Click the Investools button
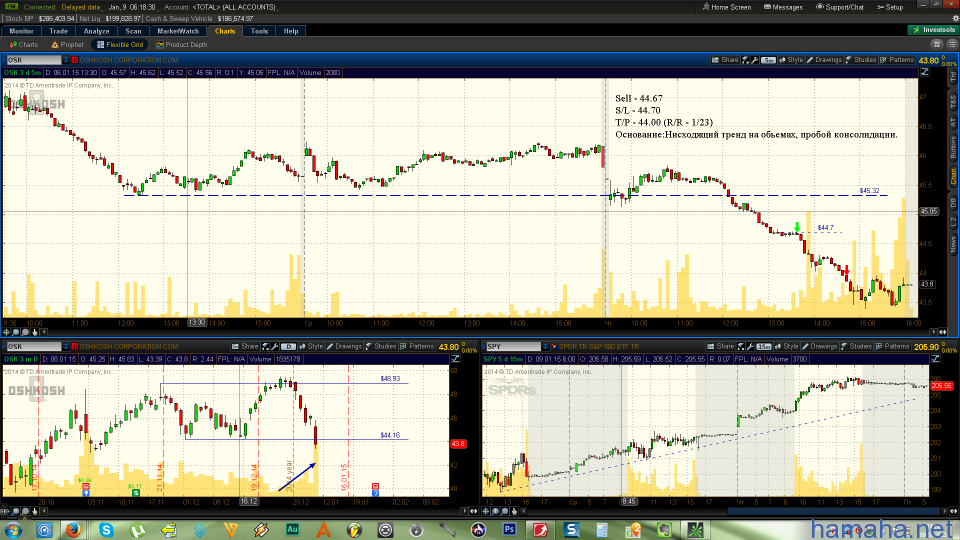The height and width of the screenshot is (540, 960). (935, 31)
